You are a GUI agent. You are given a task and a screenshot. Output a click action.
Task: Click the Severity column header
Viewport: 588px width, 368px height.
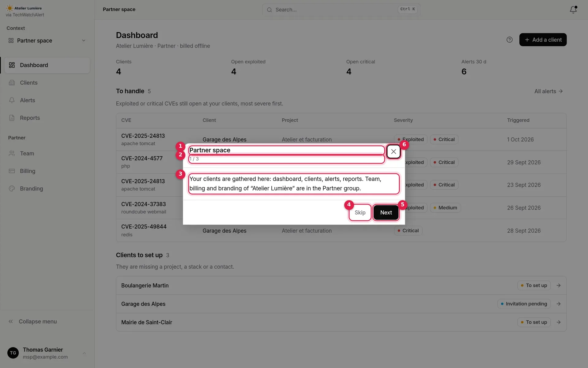(x=403, y=120)
